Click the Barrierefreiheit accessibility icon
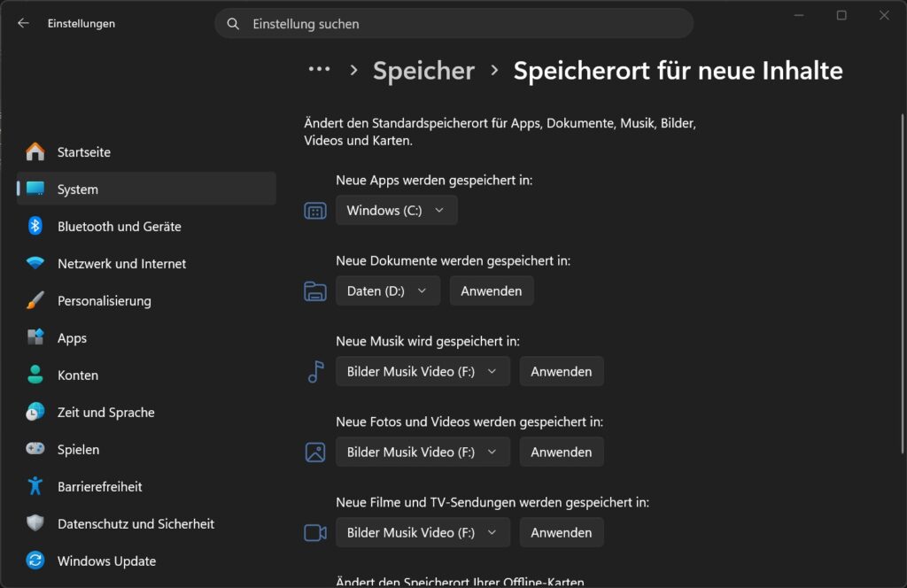 point(35,486)
